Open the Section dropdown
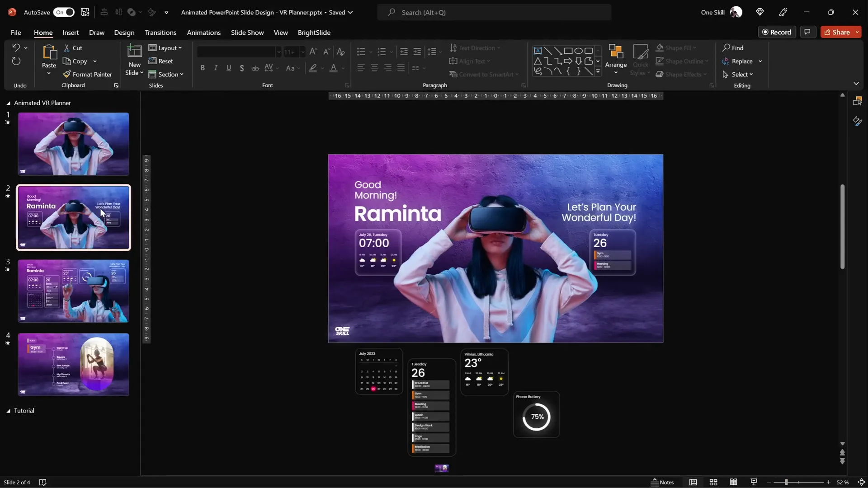 tap(166, 74)
